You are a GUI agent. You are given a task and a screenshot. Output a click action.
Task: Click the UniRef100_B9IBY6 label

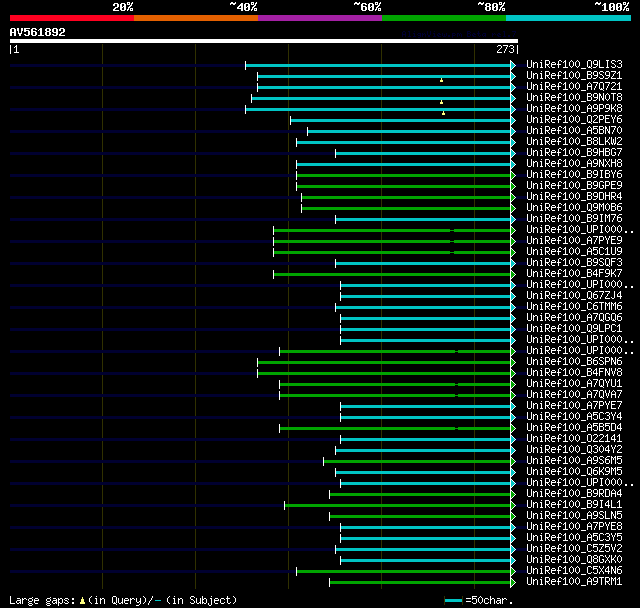point(574,175)
